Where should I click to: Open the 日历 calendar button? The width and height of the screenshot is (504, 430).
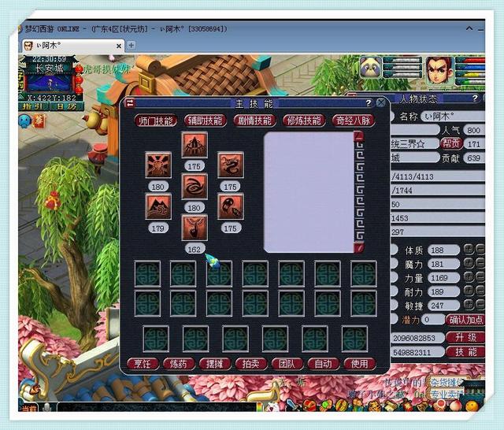pos(66,106)
